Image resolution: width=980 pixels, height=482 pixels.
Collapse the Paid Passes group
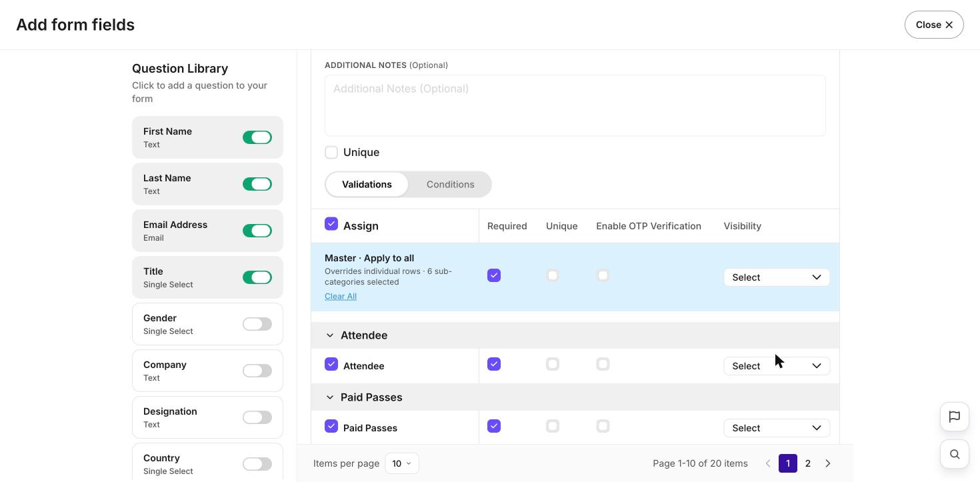coord(330,397)
